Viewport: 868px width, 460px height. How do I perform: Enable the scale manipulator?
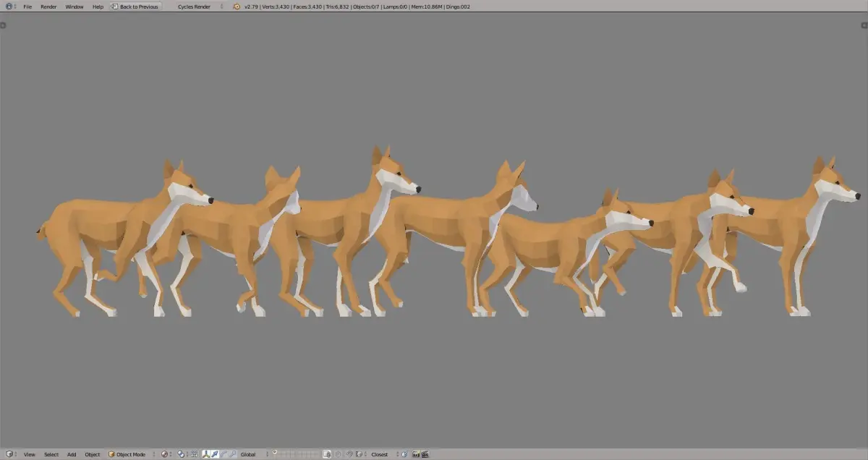coord(232,454)
